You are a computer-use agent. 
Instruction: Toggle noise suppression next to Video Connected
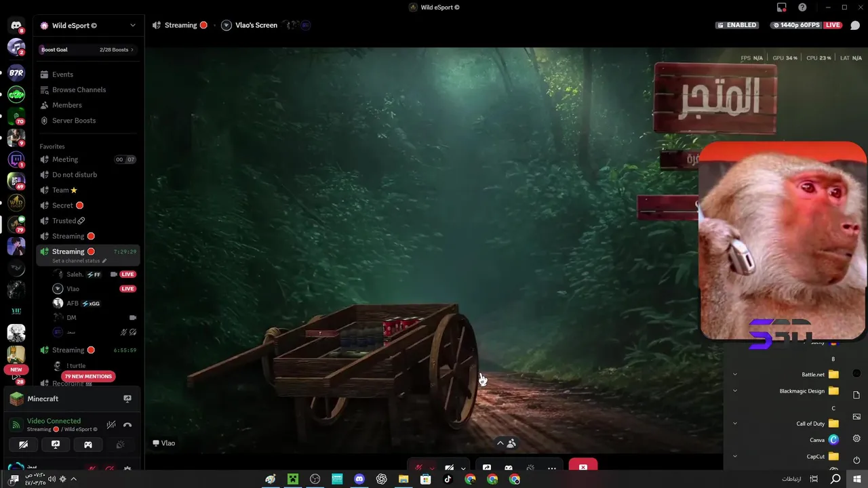point(111,425)
